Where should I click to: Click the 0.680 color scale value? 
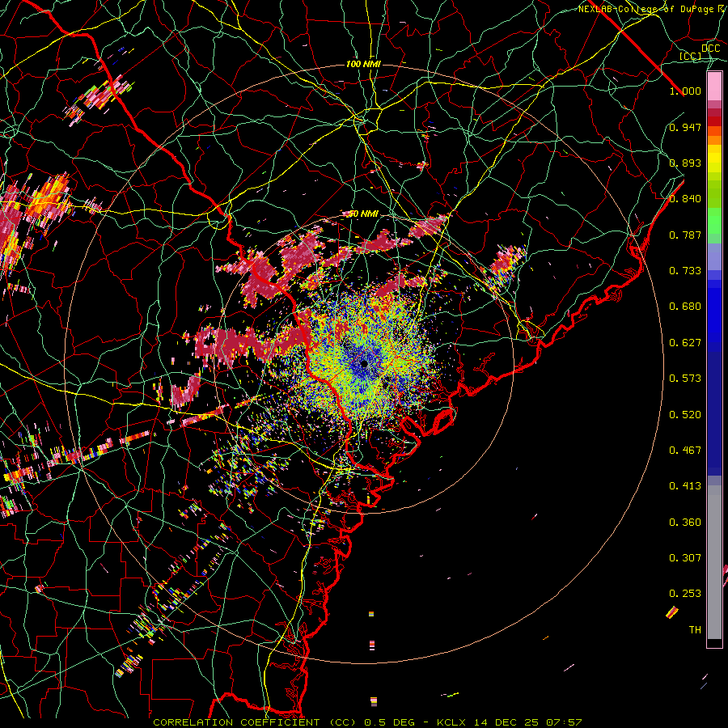click(685, 307)
